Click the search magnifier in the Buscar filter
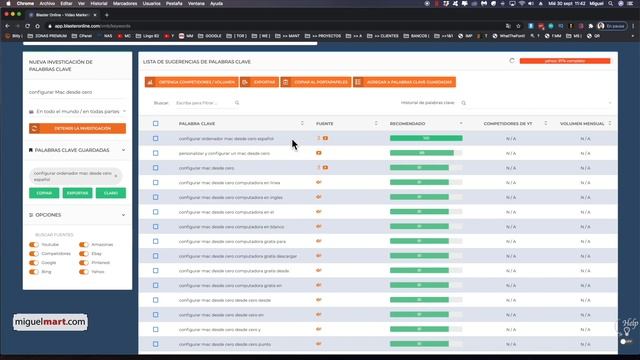Viewport: 640px width, 360px height. coord(237,103)
